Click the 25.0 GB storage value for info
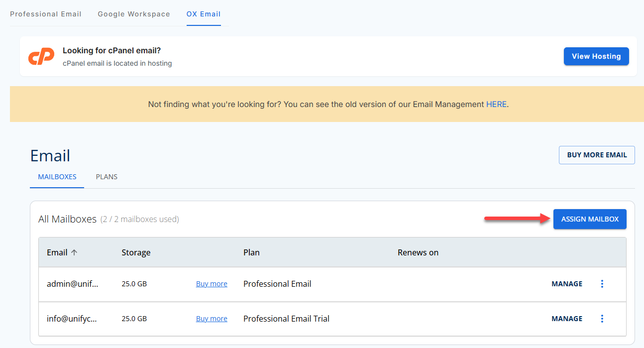The height and width of the screenshot is (348, 644). pos(134,319)
